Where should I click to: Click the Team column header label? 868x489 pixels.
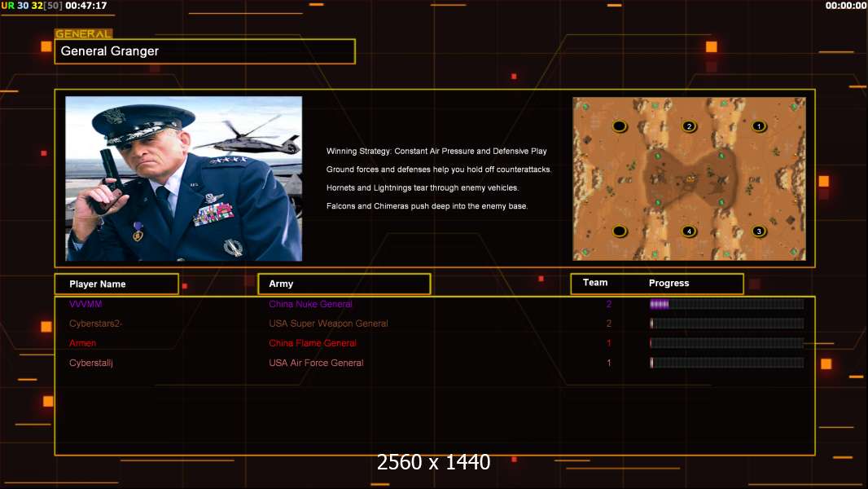tap(595, 283)
